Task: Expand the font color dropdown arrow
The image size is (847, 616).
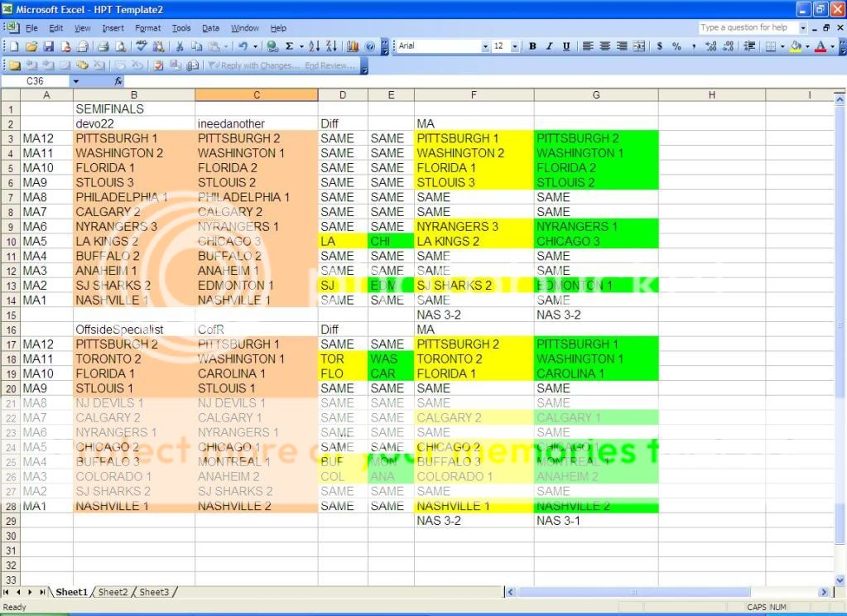Action: tap(832, 46)
